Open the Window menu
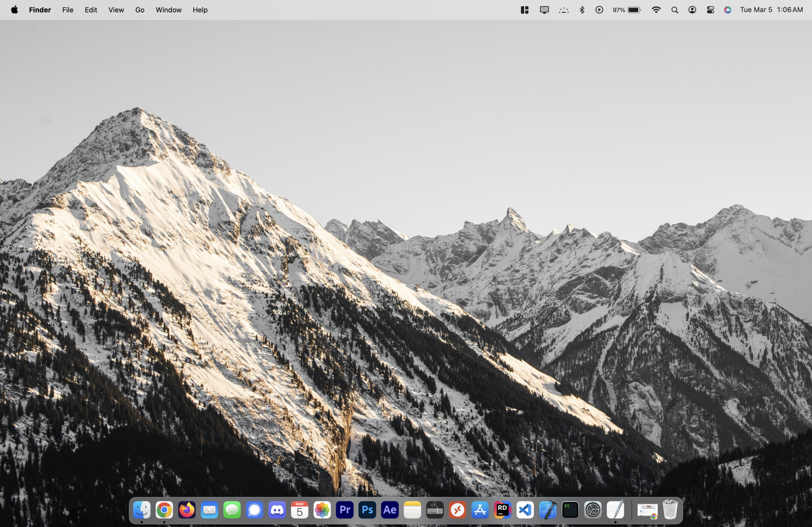812x527 pixels. [168, 10]
